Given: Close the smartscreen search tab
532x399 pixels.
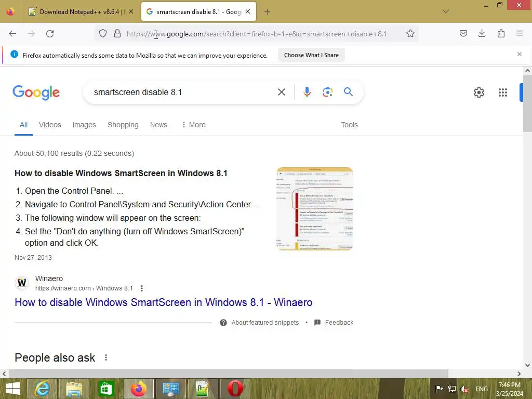Looking at the screenshot, I should pyautogui.click(x=248, y=12).
